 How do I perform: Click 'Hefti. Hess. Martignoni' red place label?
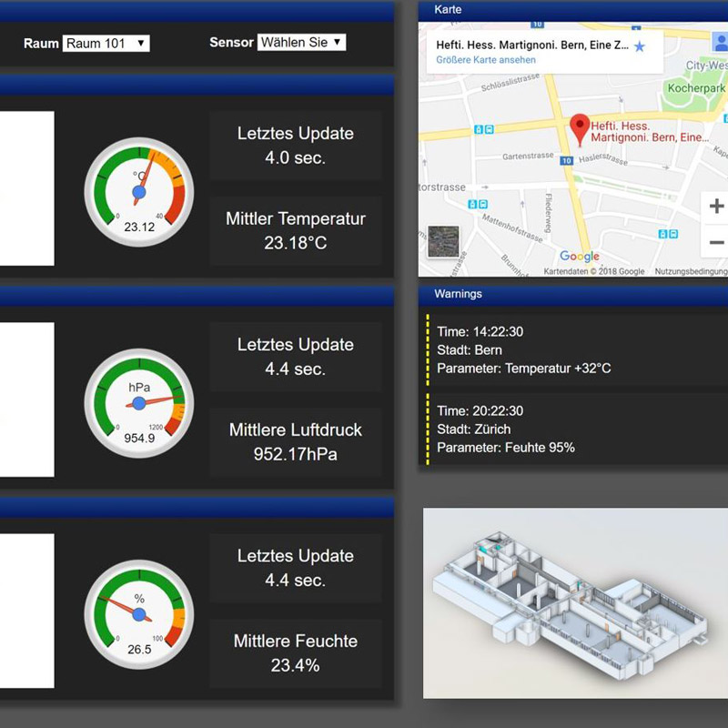tap(649, 132)
